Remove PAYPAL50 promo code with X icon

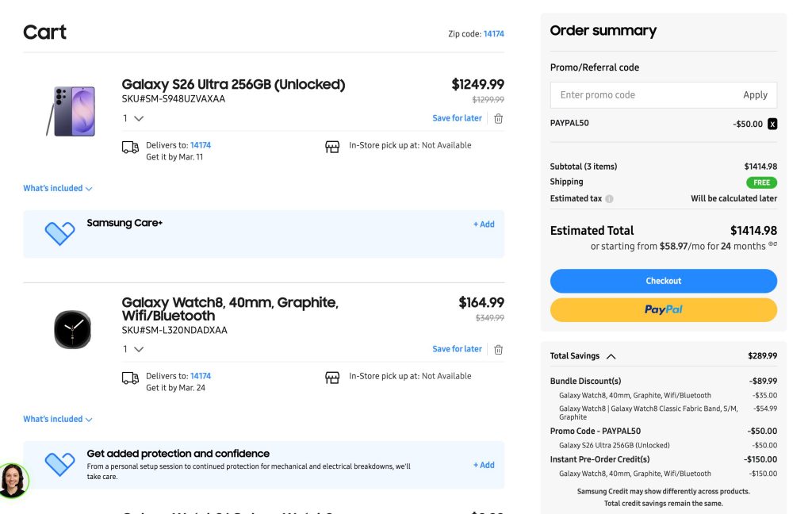click(772, 124)
